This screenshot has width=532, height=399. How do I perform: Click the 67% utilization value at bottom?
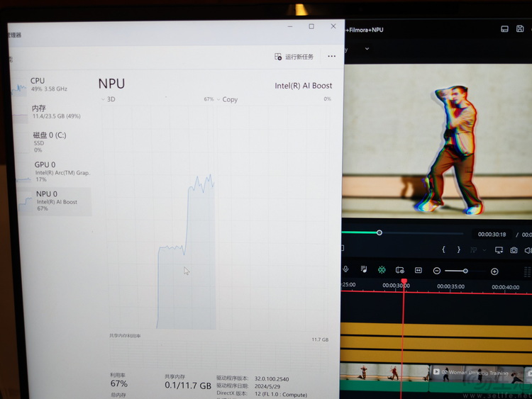pyautogui.click(x=118, y=383)
